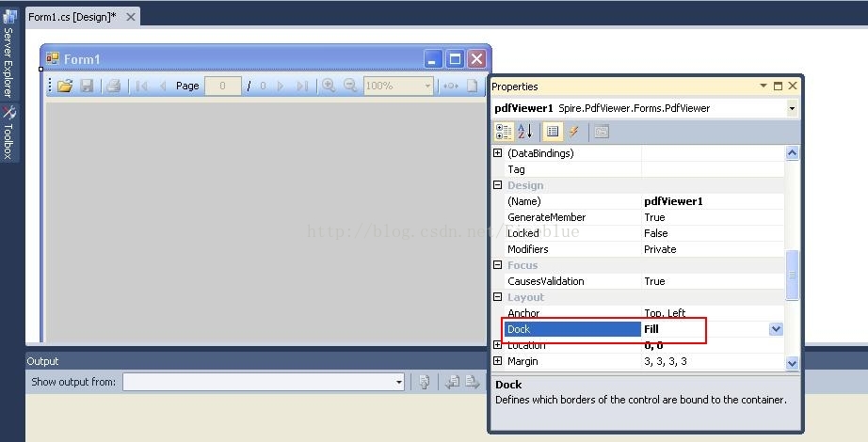Click the Print icon in viewer toolbar
The height and width of the screenshot is (442, 868).
pyautogui.click(x=114, y=86)
